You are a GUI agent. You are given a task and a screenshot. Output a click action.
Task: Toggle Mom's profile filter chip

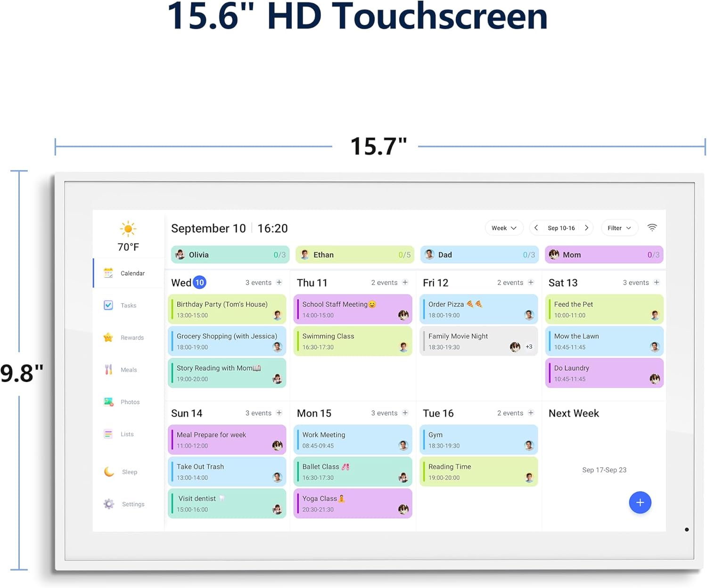604,255
